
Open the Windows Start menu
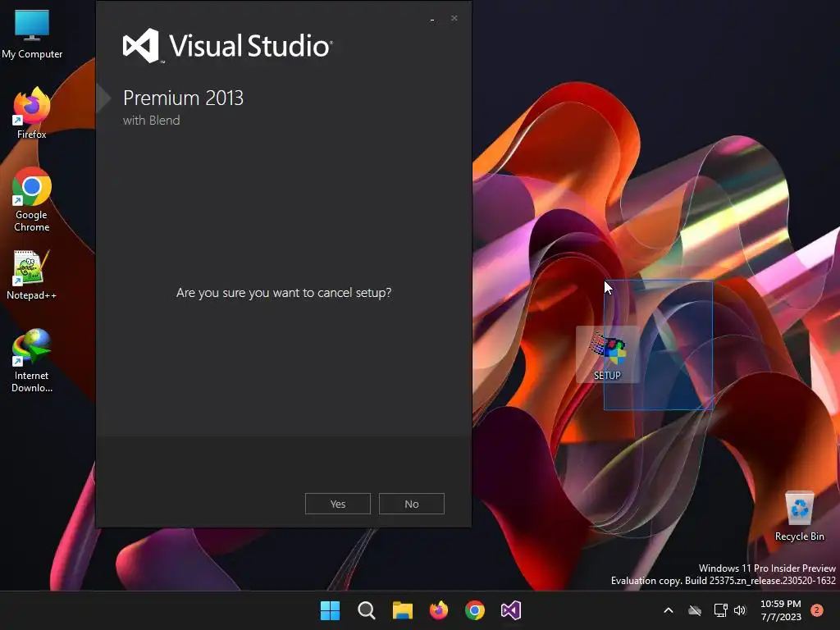click(x=330, y=610)
